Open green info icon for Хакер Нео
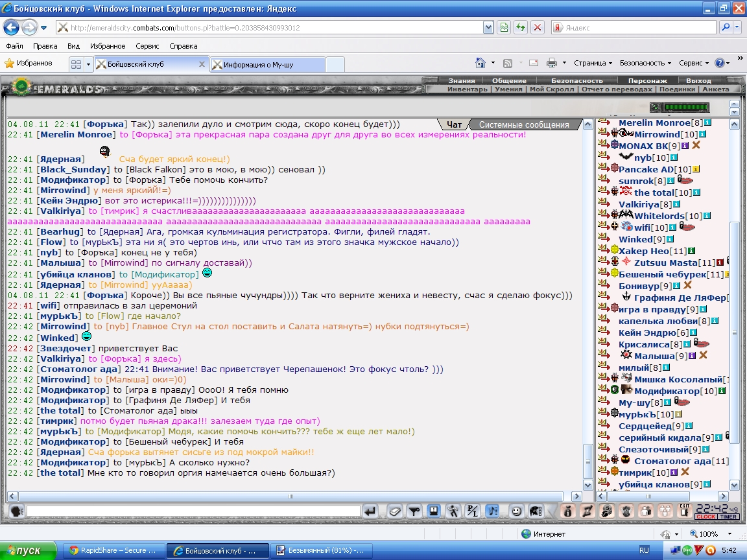Screen dimensions: 747x560 pyautogui.click(x=691, y=251)
